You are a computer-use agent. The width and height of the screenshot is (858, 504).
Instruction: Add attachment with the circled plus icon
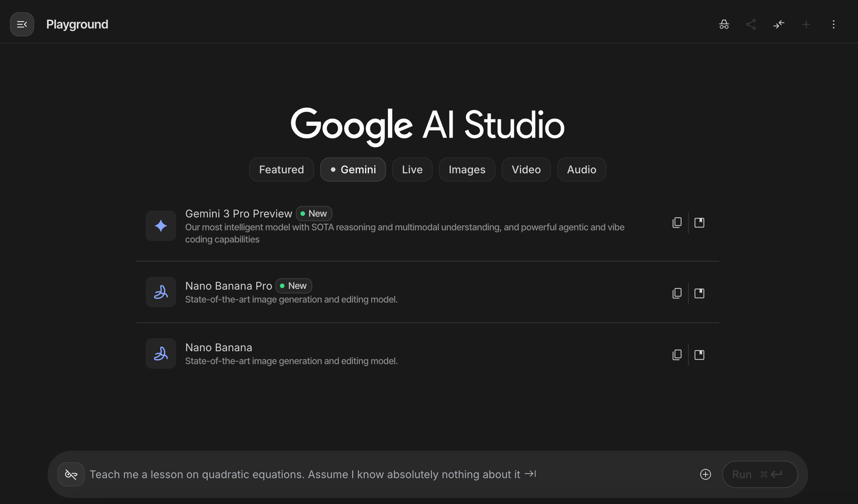click(705, 474)
